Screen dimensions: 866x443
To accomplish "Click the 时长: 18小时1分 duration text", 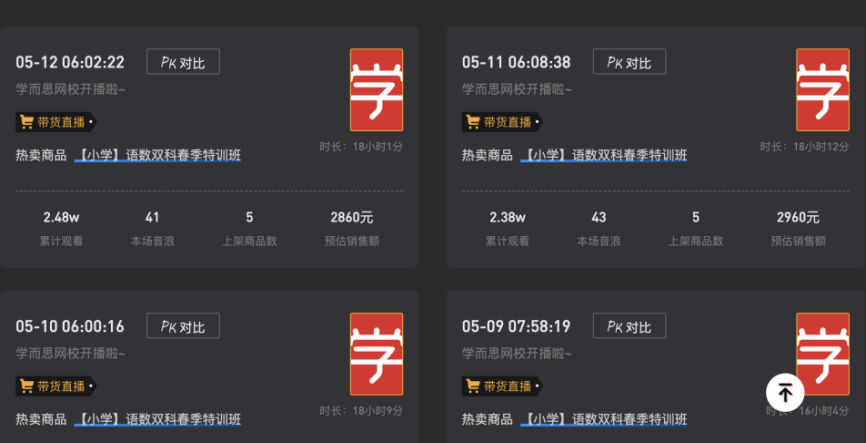I will tap(361, 147).
